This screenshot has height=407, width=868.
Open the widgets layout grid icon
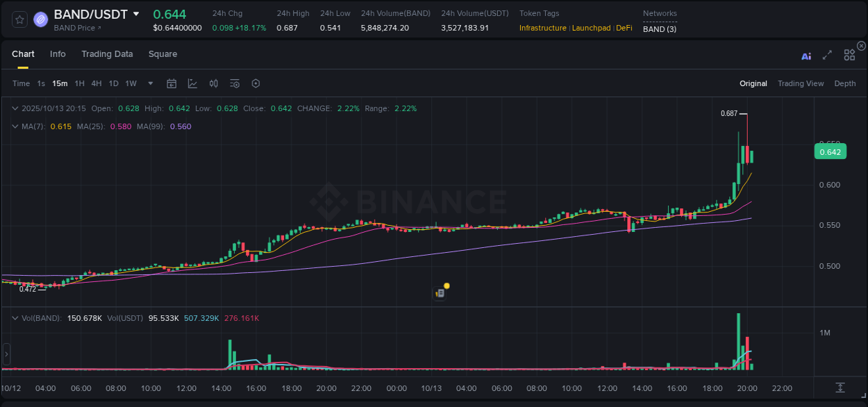[849, 54]
